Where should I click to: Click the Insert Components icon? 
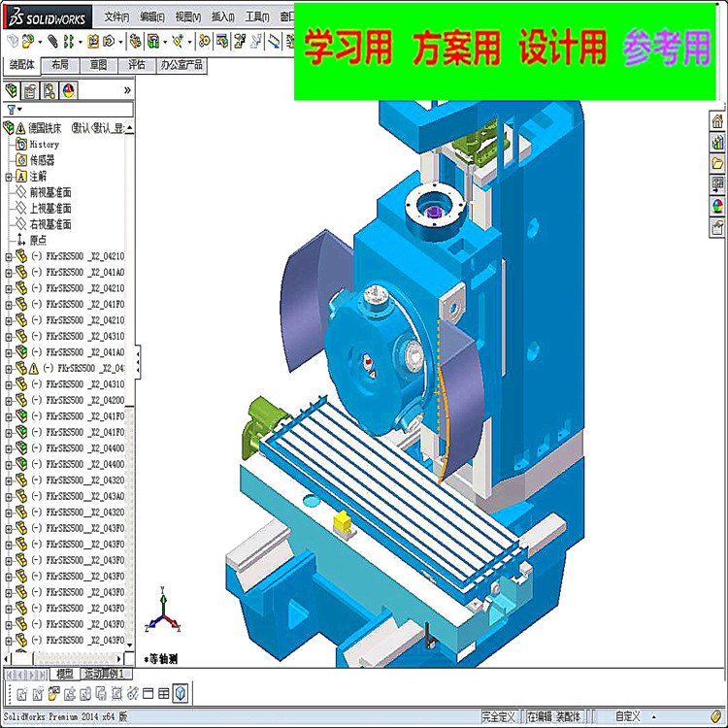coord(28,42)
